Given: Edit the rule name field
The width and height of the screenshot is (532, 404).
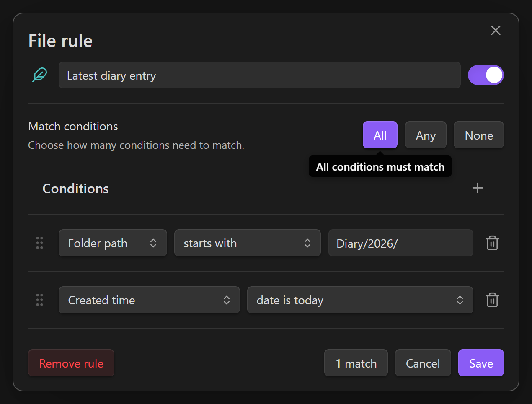Looking at the screenshot, I should pos(259,75).
